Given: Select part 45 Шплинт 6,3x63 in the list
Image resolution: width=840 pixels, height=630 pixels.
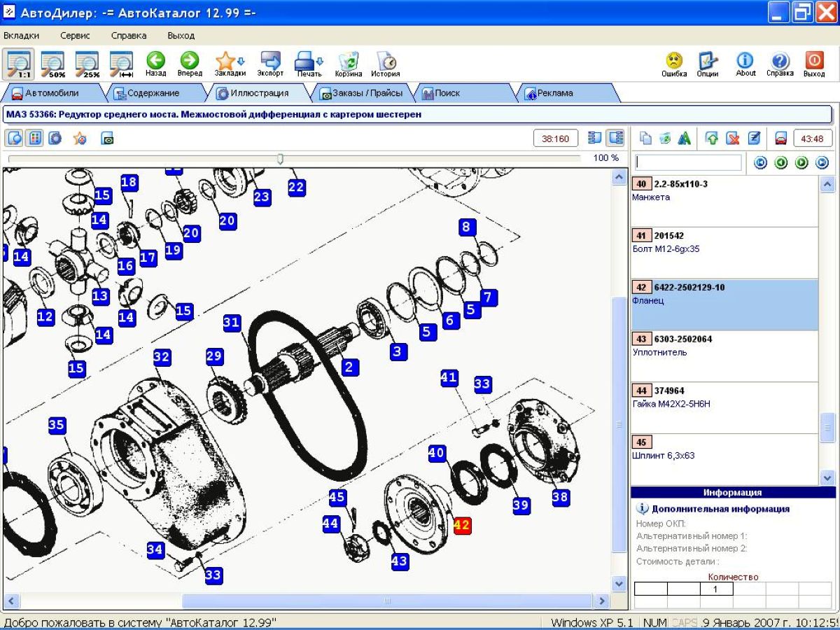Looking at the screenshot, I should click(724, 459).
